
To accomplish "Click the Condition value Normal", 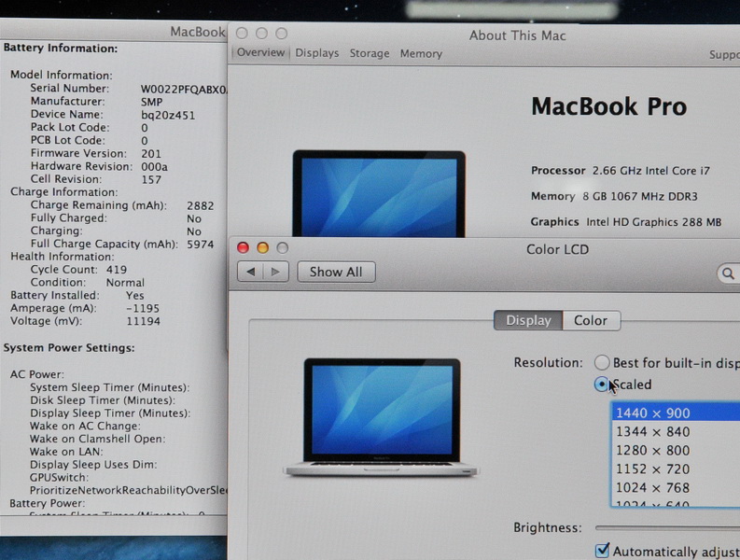I will point(125,283).
